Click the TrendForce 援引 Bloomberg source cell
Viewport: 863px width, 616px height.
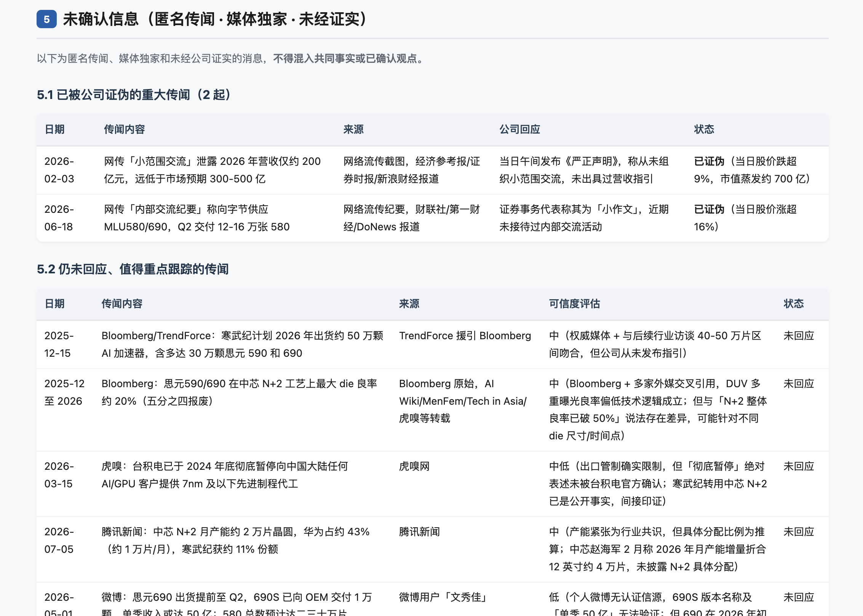[465, 336]
